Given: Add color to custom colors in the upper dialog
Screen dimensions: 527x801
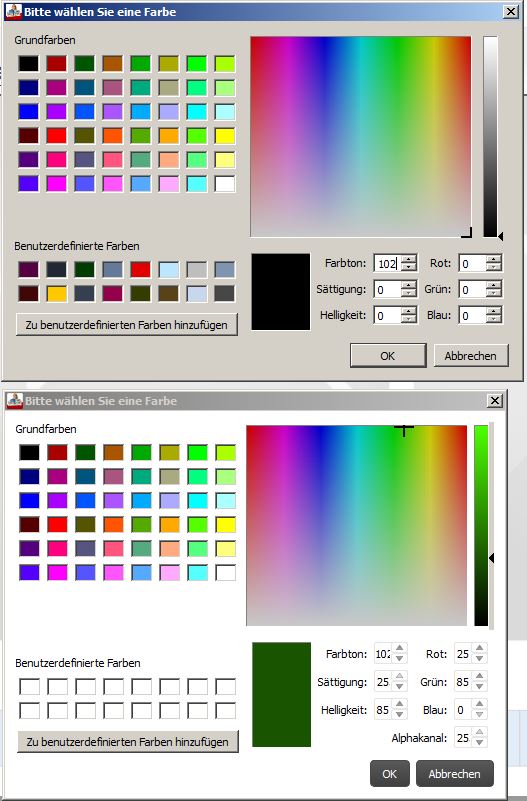Looking at the screenshot, I should (127, 325).
